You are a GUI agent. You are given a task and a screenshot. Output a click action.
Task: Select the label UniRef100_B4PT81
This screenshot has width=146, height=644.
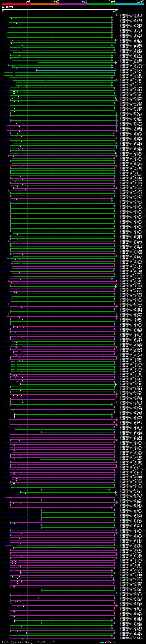click(x=131, y=120)
